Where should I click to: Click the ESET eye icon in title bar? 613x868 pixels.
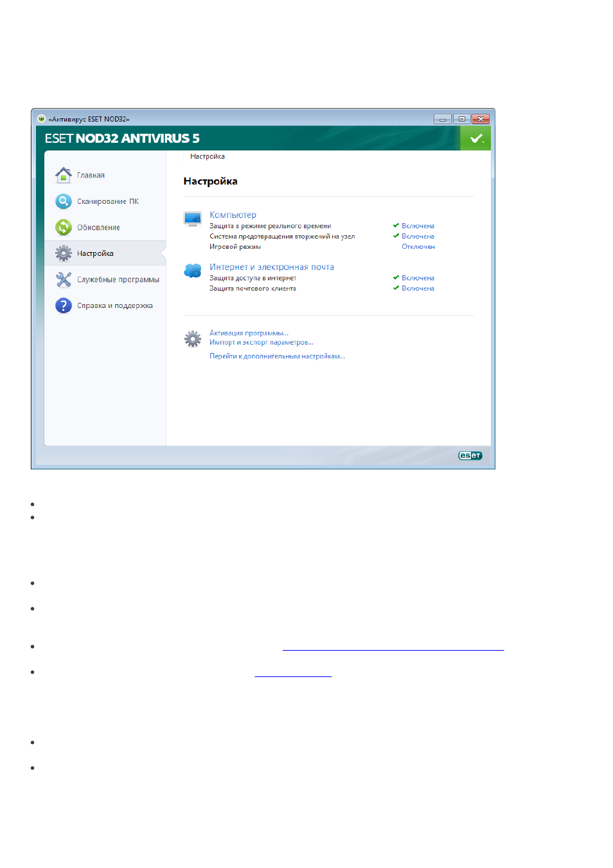coord(41,118)
